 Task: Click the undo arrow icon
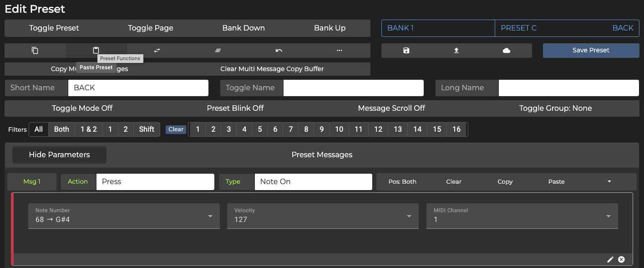pyautogui.click(x=279, y=51)
